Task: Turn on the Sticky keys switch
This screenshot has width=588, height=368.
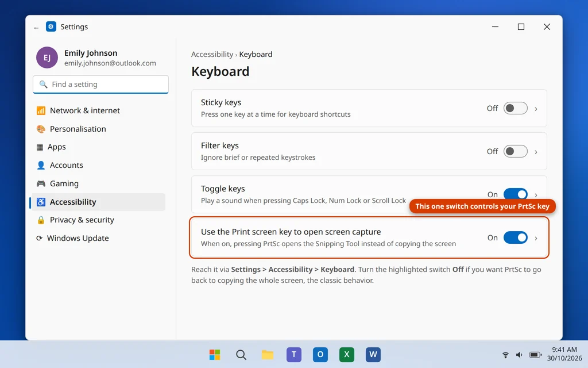Action: pyautogui.click(x=515, y=108)
